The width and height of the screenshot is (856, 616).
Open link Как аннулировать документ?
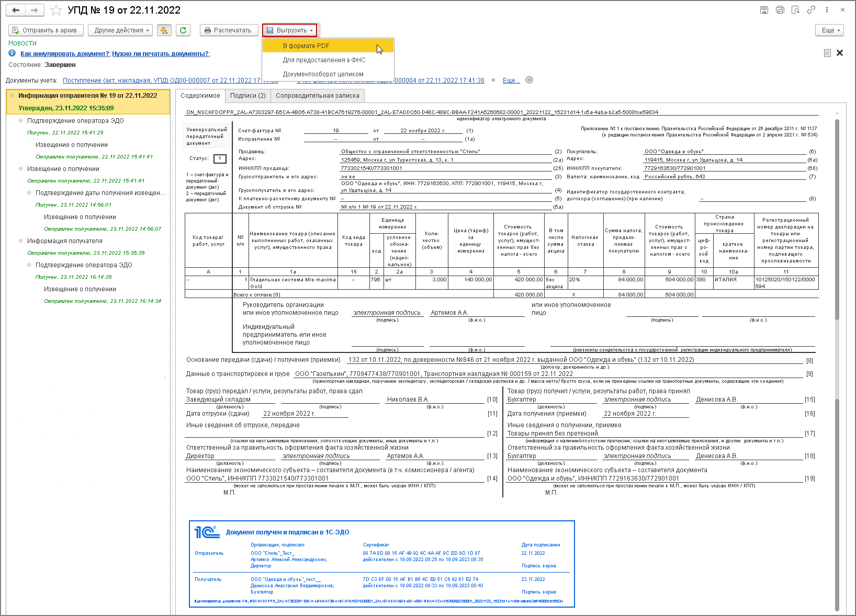pos(65,54)
